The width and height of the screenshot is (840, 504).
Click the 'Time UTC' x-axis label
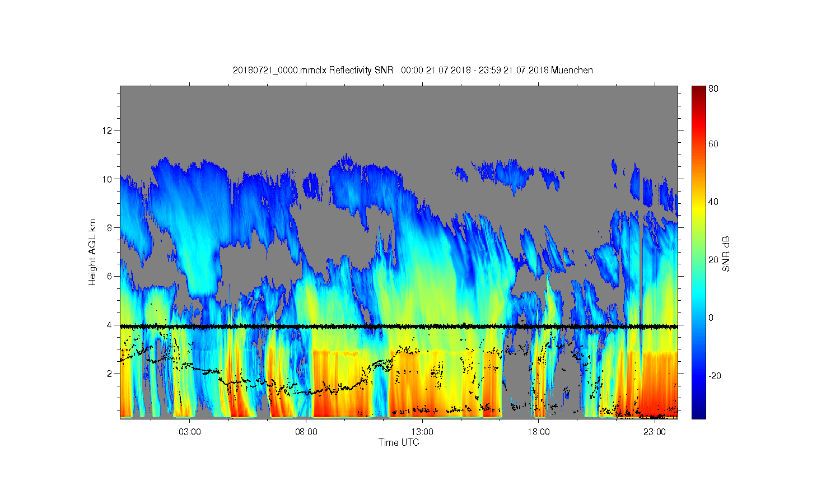point(399,442)
